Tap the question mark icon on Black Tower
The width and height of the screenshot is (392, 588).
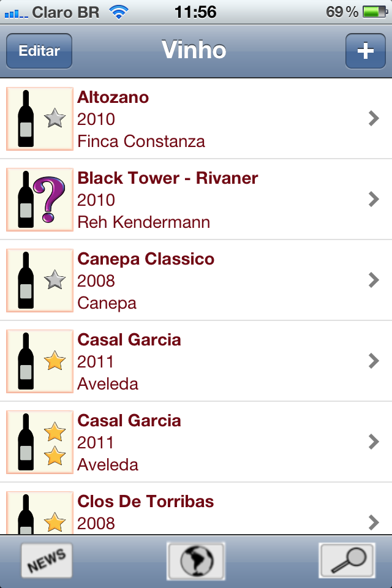pyautogui.click(x=53, y=200)
